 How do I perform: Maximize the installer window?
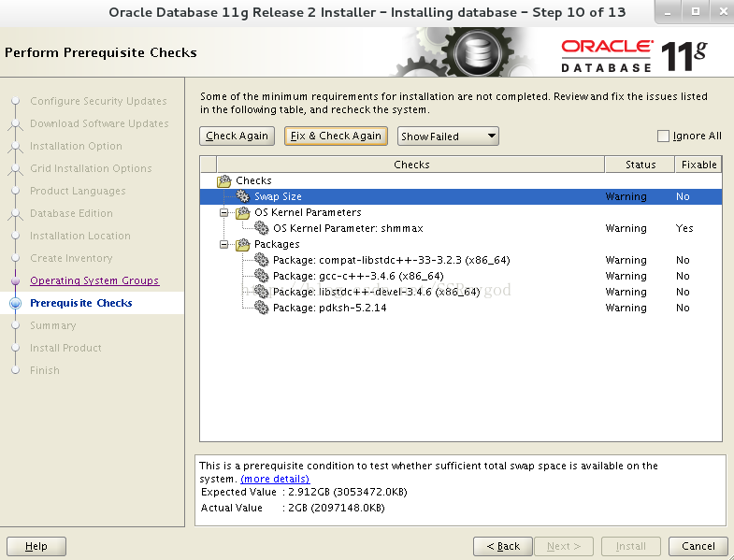point(696,12)
